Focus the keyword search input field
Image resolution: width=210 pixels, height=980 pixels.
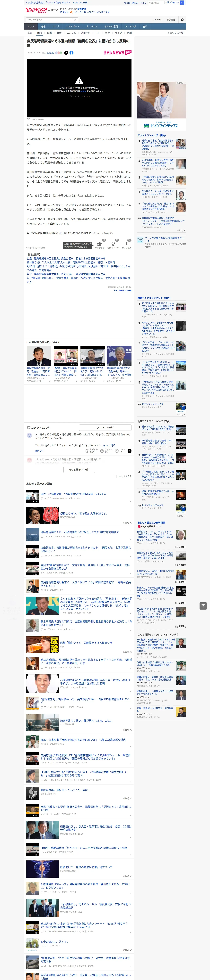[x=49, y=20]
